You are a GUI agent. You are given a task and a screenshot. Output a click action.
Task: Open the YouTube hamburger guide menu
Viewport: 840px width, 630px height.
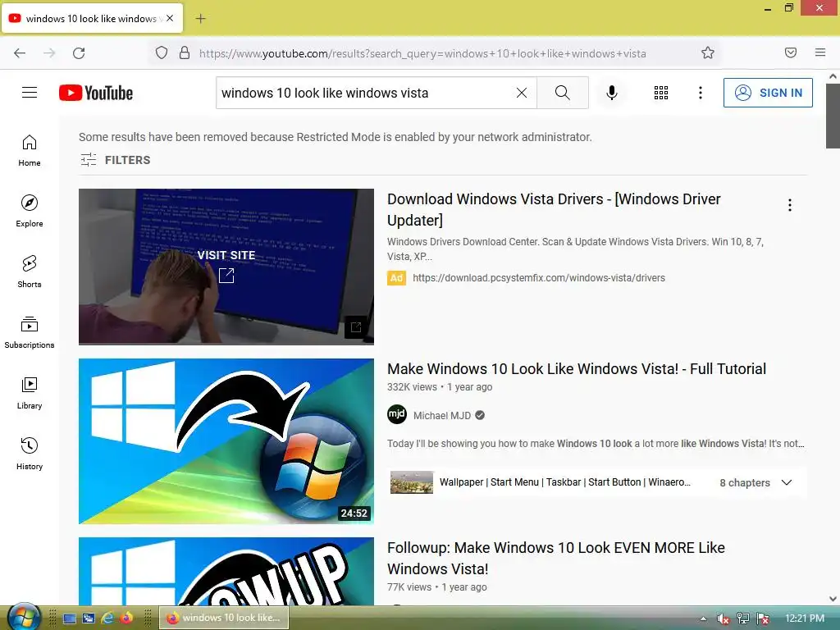30,93
